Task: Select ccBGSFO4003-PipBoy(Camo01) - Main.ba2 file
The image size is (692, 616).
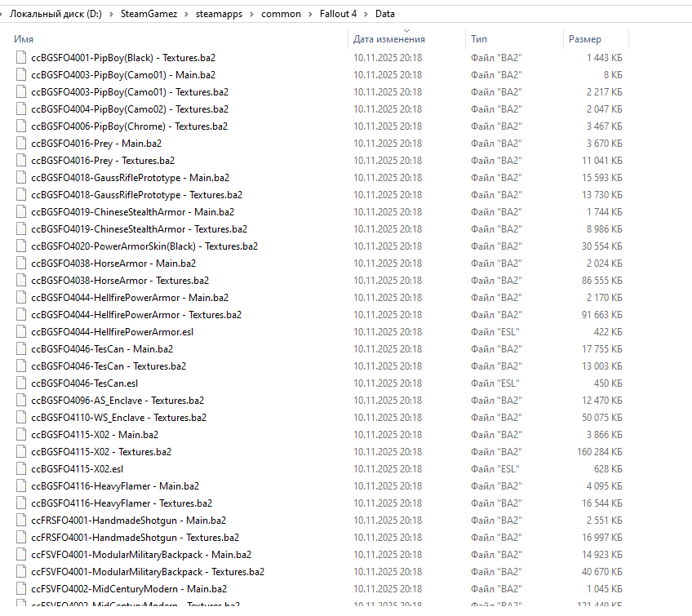Action: coord(123,75)
